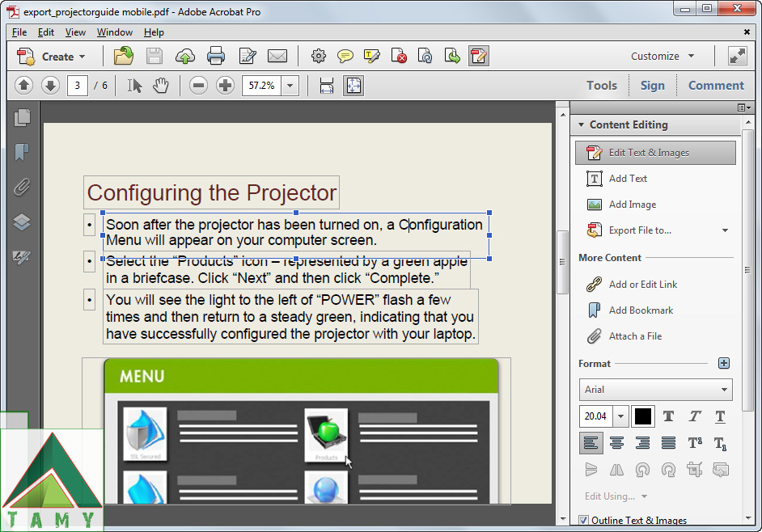The height and width of the screenshot is (532, 762).
Task: Toggle the Italic text style
Action: click(694, 416)
